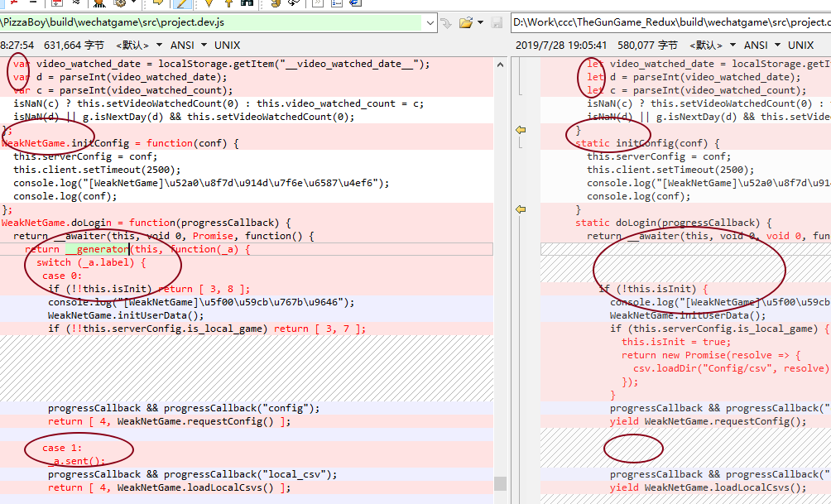The width and height of the screenshot is (831, 504).
Task: Click the right file size '580,077 字节'
Action: 647,45
